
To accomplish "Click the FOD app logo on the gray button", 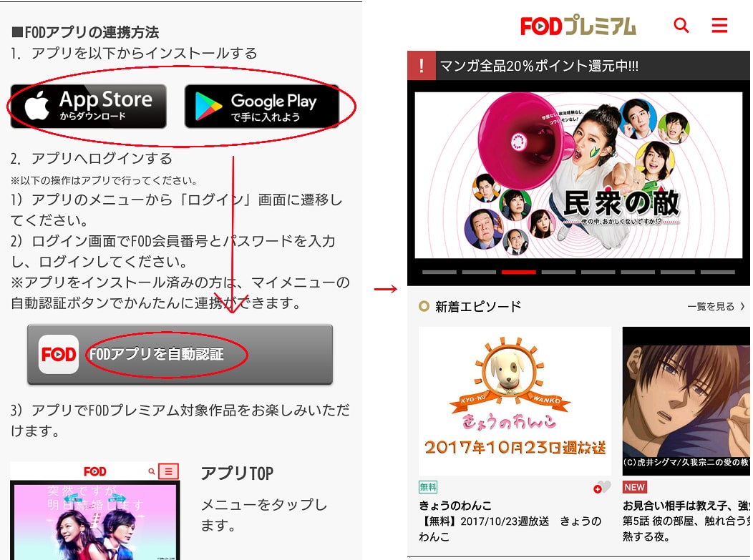I will (59, 354).
